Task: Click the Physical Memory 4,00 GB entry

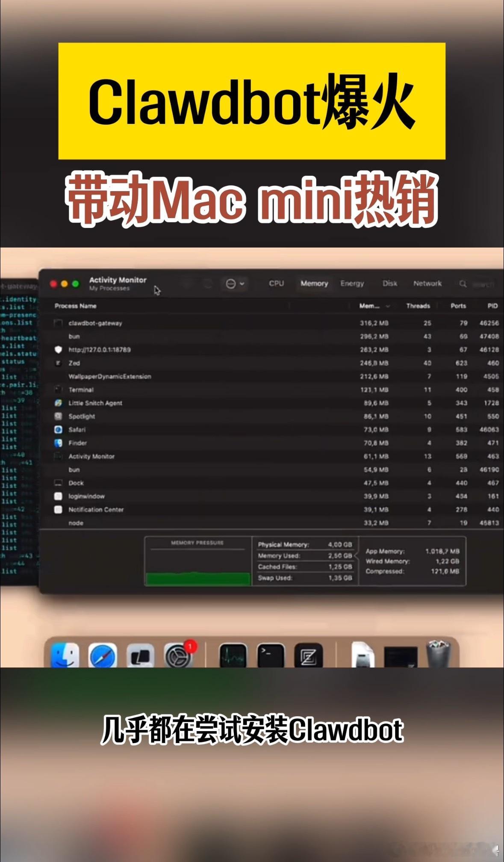Action: 305,545
